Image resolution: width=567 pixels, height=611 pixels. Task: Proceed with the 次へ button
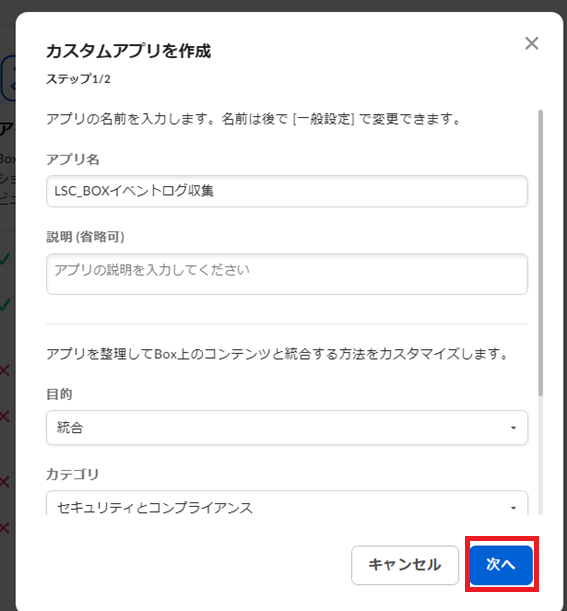tap(501, 565)
